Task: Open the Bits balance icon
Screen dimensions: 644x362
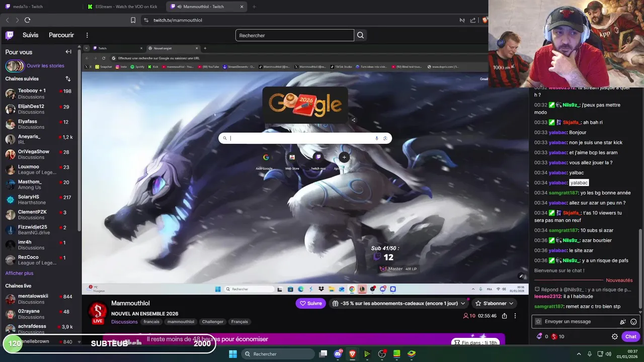Action: (539, 336)
